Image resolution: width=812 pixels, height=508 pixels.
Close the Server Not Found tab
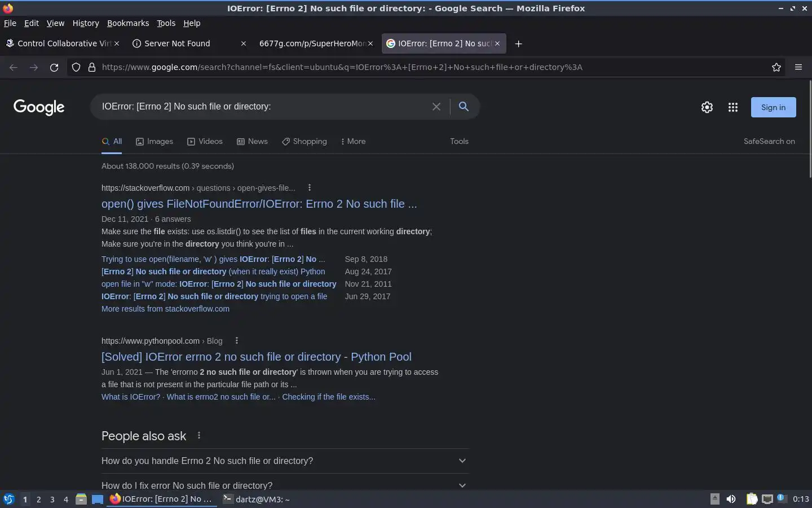click(244, 43)
